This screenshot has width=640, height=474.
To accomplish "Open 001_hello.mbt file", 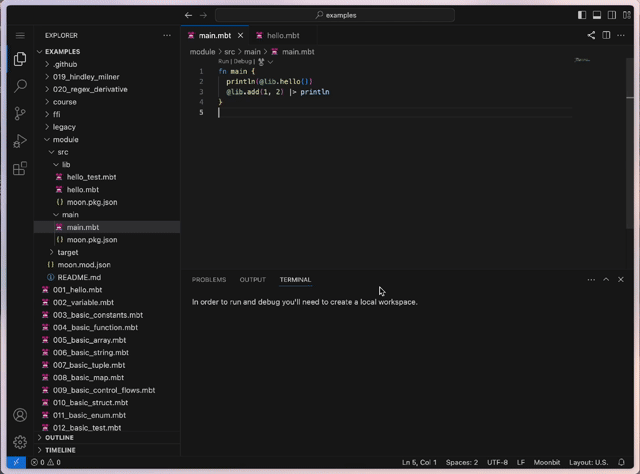I will click(107, 290).
